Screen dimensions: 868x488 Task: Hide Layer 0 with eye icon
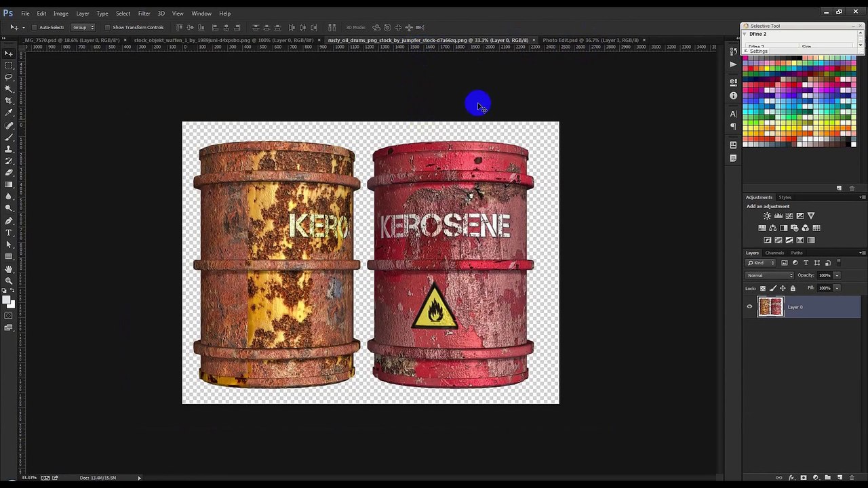click(749, 307)
